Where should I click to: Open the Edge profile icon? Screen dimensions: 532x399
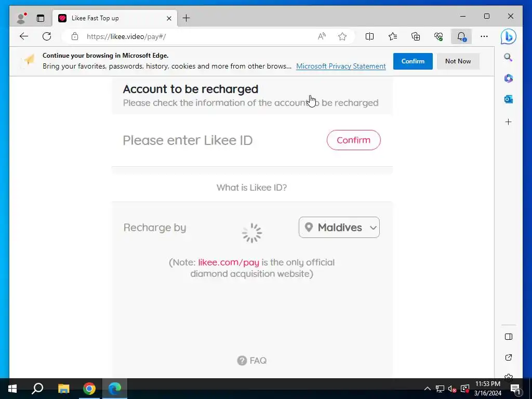pyautogui.click(x=21, y=18)
